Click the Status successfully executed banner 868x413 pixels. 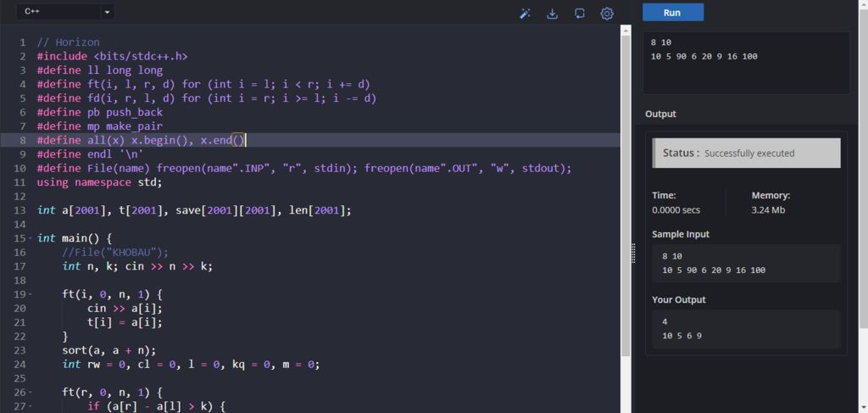point(746,153)
